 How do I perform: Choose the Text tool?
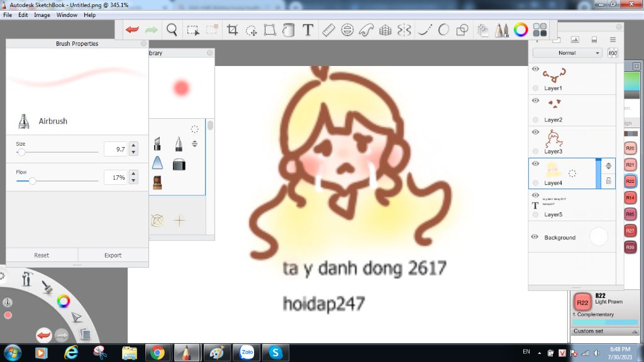[x=308, y=30]
